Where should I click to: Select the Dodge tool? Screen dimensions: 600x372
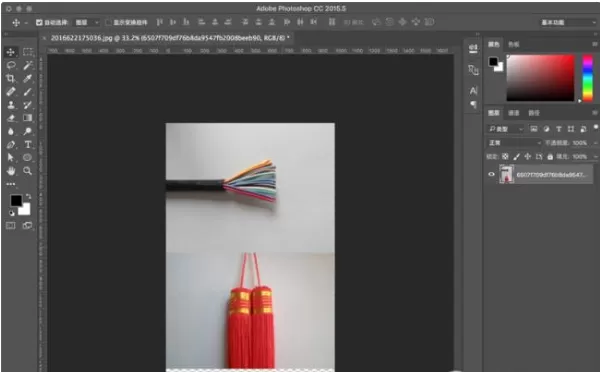click(x=28, y=131)
